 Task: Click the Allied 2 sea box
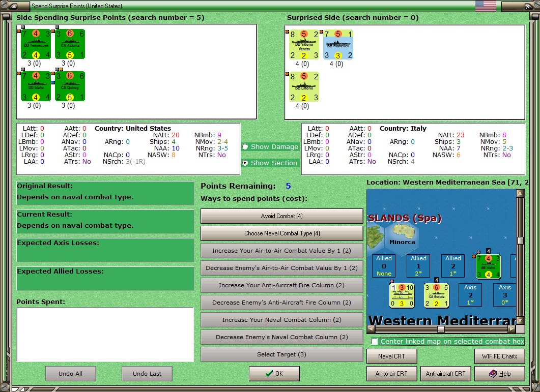pos(453,266)
